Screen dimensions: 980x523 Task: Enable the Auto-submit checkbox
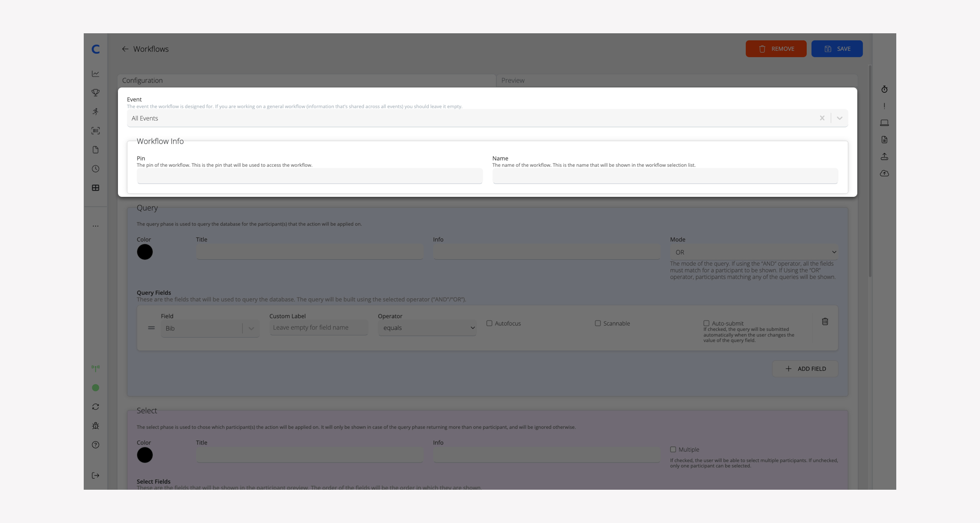pyautogui.click(x=706, y=323)
